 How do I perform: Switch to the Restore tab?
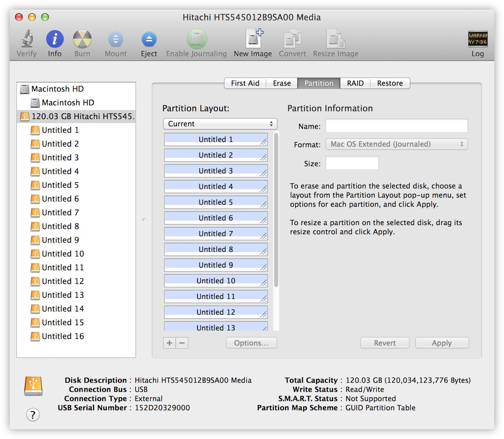tap(390, 83)
